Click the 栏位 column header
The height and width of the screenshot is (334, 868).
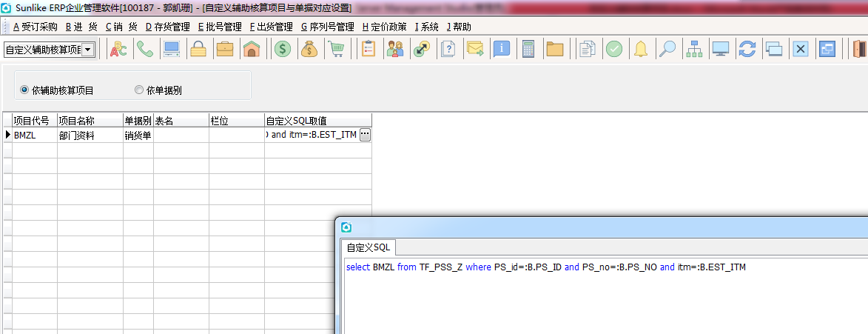[236, 121]
